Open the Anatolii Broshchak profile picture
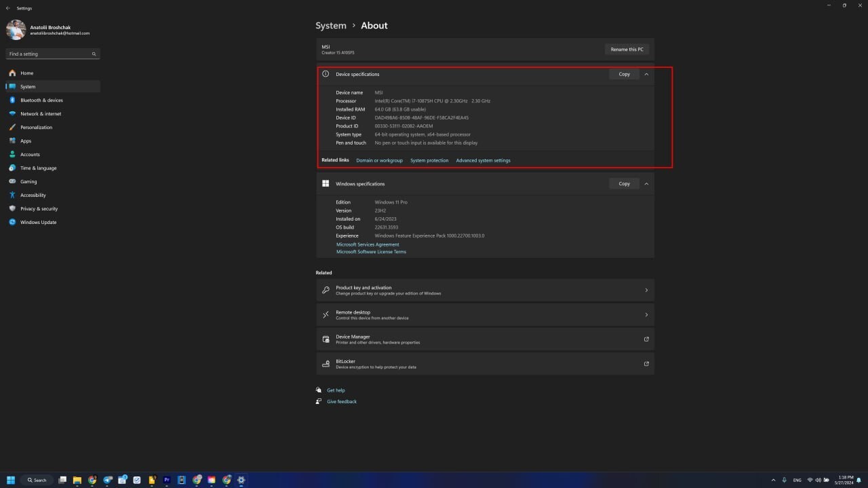The height and width of the screenshot is (488, 868). [x=16, y=30]
